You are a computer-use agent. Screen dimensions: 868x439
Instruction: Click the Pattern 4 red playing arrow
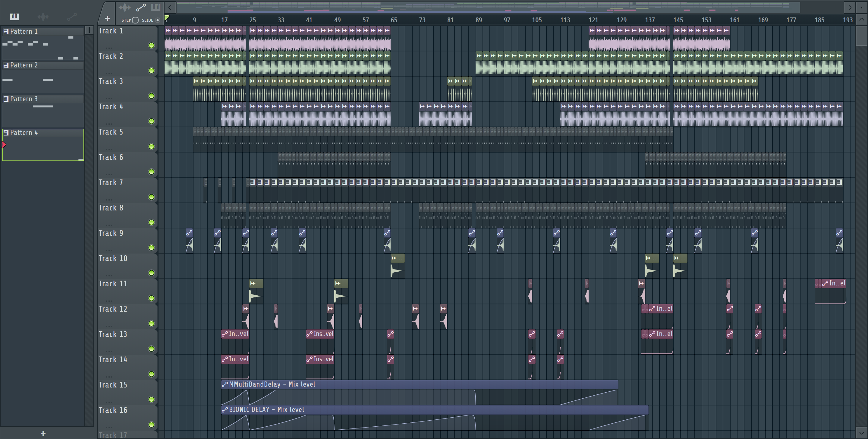click(x=4, y=145)
